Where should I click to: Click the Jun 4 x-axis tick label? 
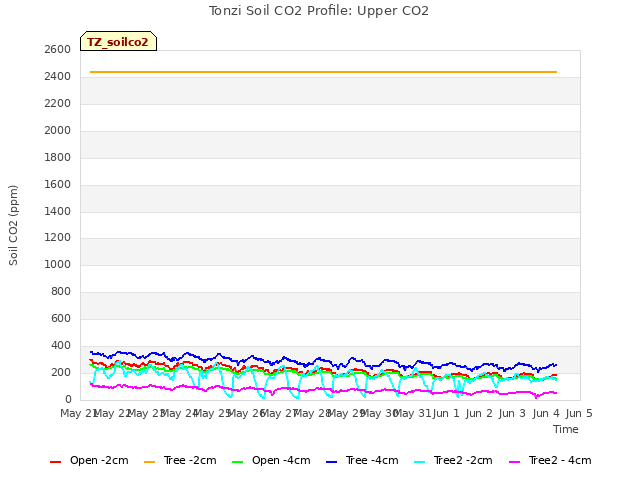click(x=546, y=413)
